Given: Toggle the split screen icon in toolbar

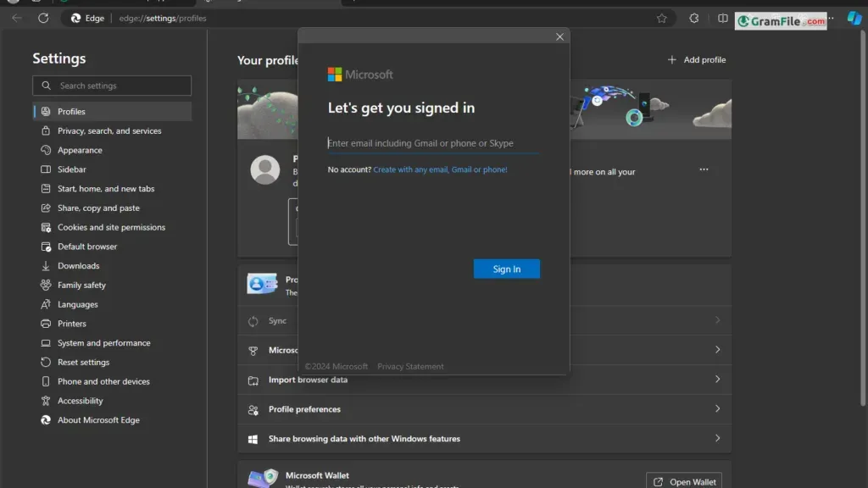Looking at the screenshot, I should [723, 19].
